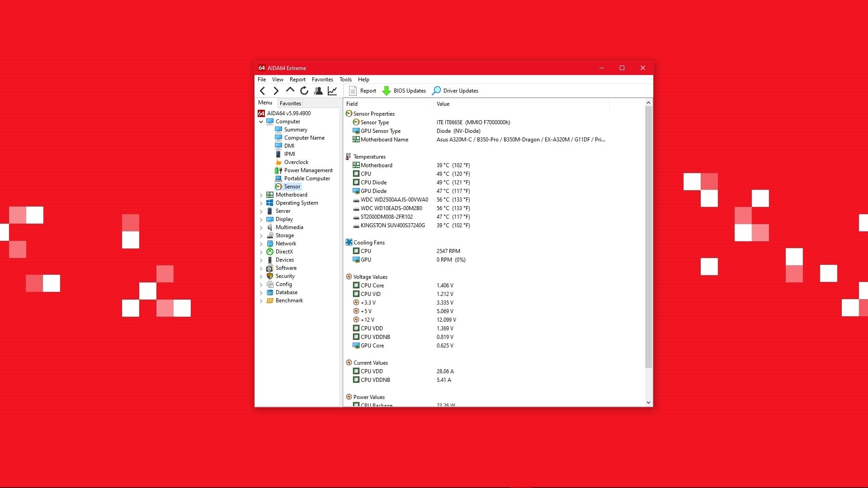Switch to the Menu tab in sidebar
Image resolution: width=868 pixels, height=488 pixels.
click(x=265, y=103)
